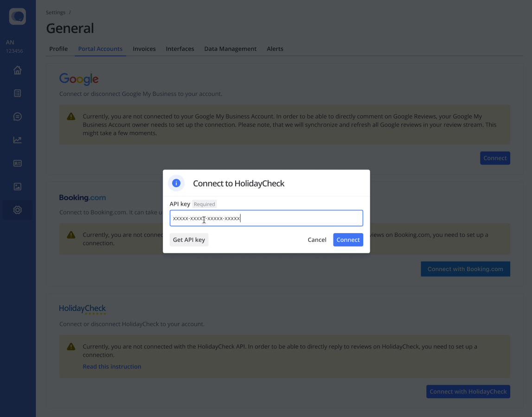Switch to the Alerts tab
The height and width of the screenshot is (417, 532).
[275, 49]
